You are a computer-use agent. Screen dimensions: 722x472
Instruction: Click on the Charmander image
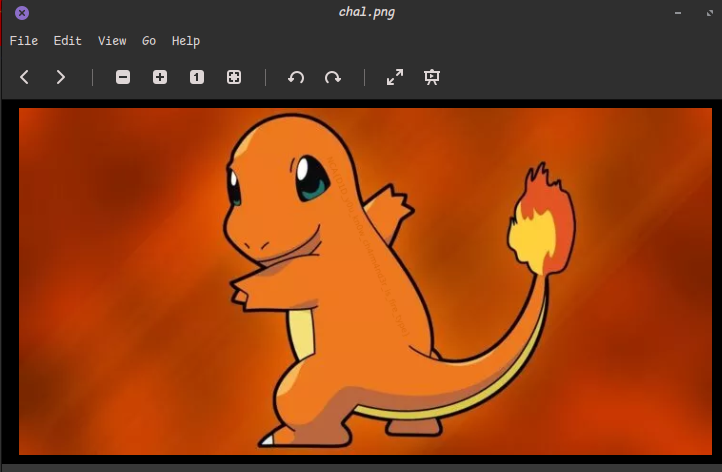click(x=365, y=281)
